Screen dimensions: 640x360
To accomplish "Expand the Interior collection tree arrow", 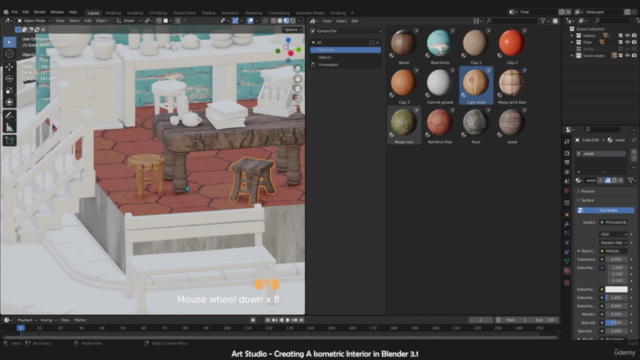I will point(572,36).
